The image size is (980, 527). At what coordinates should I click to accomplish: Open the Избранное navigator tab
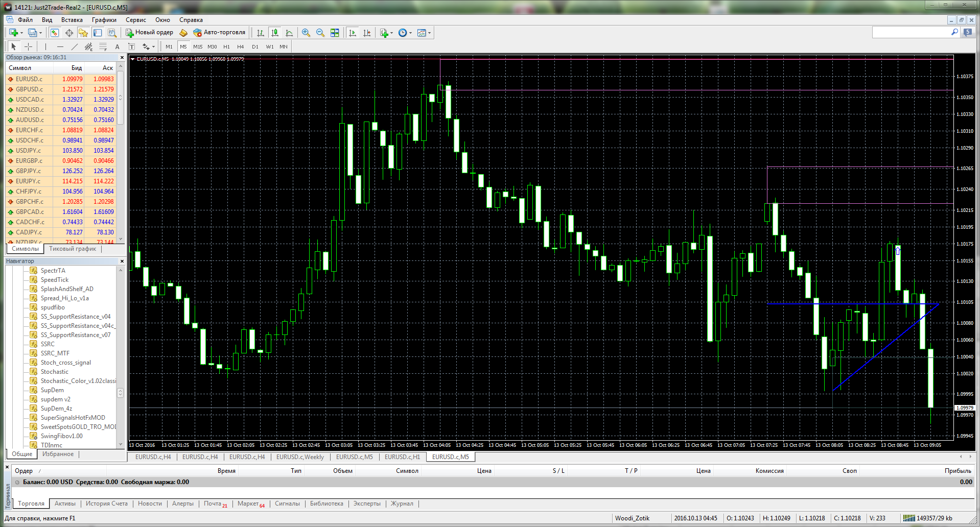[58, 454]
